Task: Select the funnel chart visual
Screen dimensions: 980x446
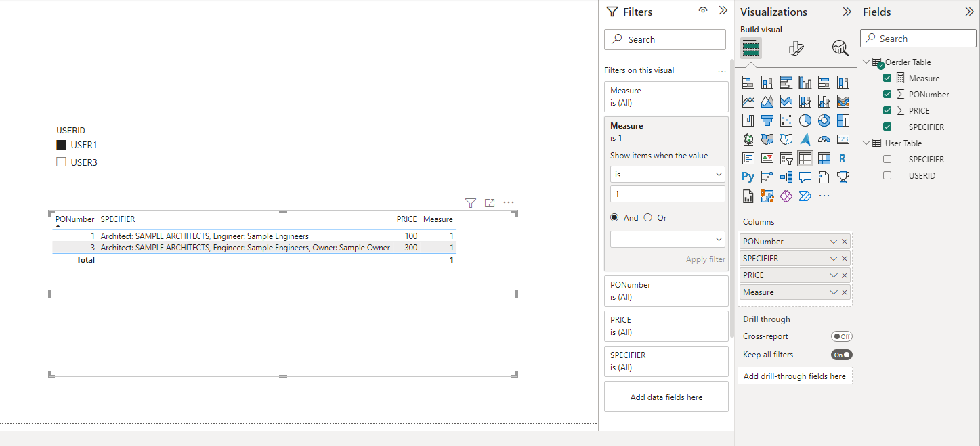Action: click(767, 120)
